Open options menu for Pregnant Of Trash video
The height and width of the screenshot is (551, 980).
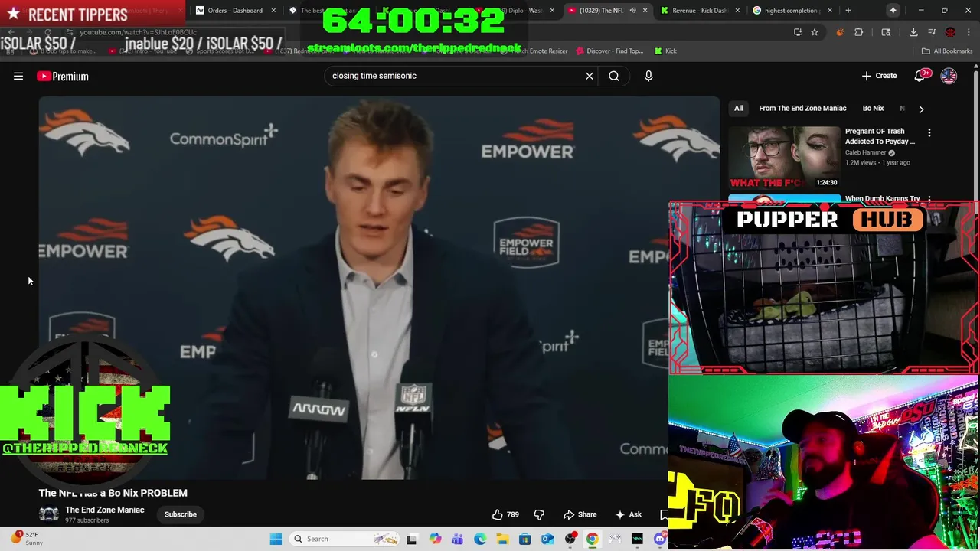pos(929,132)
